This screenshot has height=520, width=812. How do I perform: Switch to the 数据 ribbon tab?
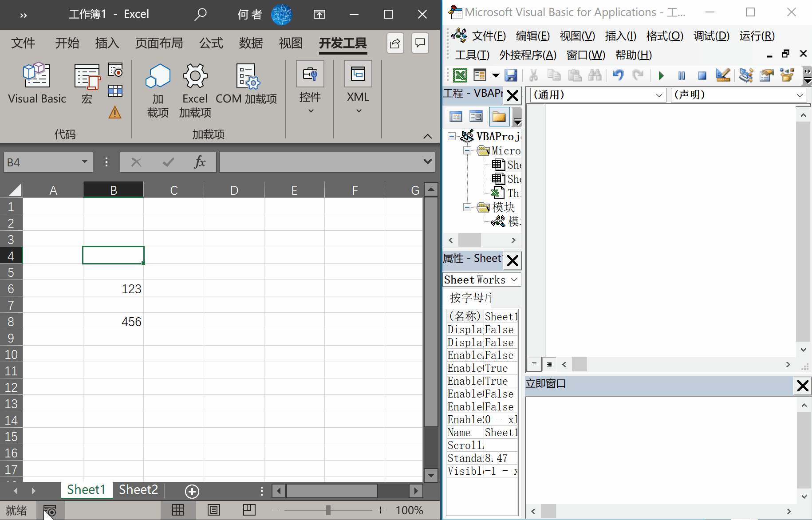click(251, 43)
